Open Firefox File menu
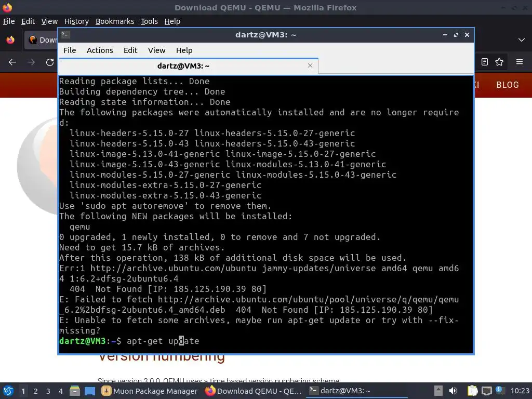 tap(9, 21)
